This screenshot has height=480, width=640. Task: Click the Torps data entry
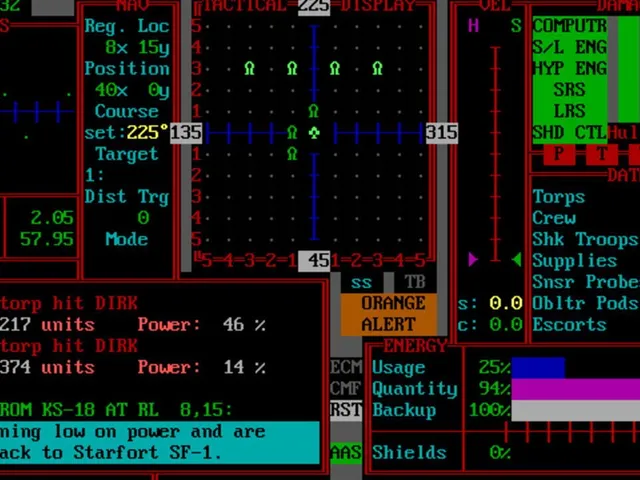tap(559, 197)
